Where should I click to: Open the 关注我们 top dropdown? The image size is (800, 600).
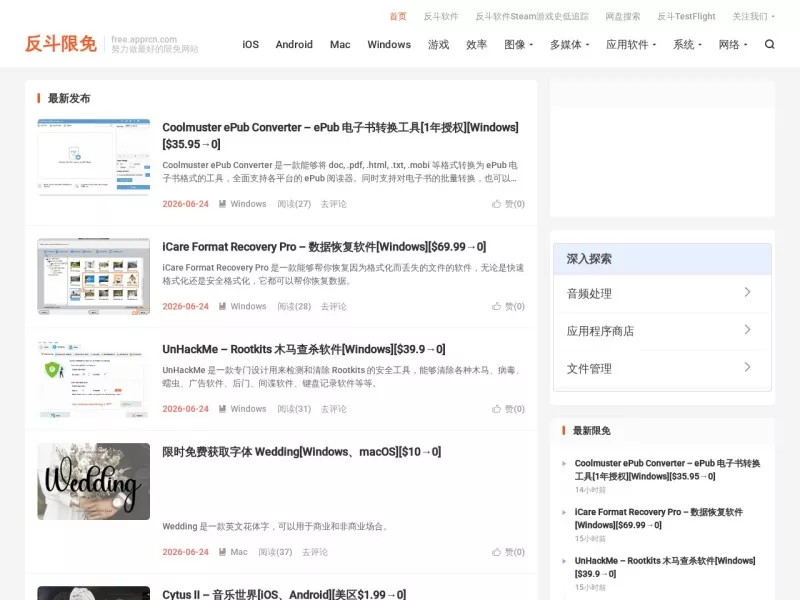(x=754, y=16)
